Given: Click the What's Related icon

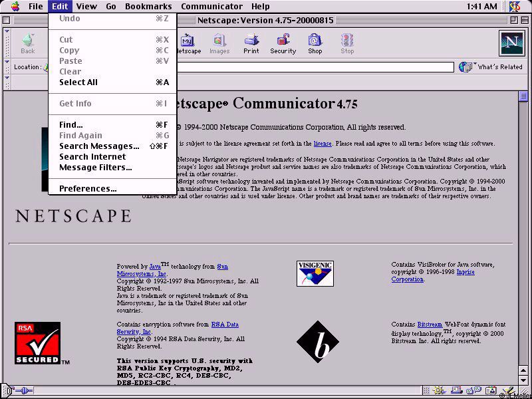Looking at the screenshot, I should click(465, 67).
